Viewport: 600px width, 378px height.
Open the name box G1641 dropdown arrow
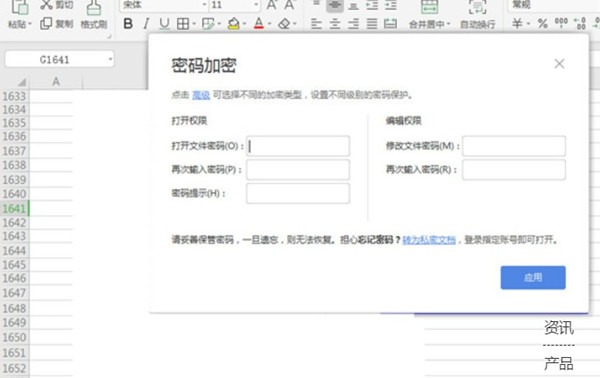pyautogui.click(x=110, y=59)
